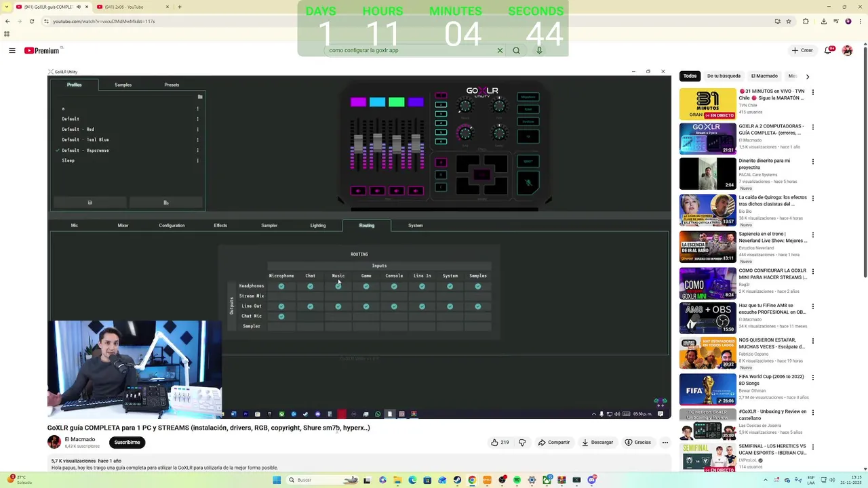This screenshot has height=488, width=868.
Task: Open El Macmado channel avatar
Action: [x=54, y=442]
